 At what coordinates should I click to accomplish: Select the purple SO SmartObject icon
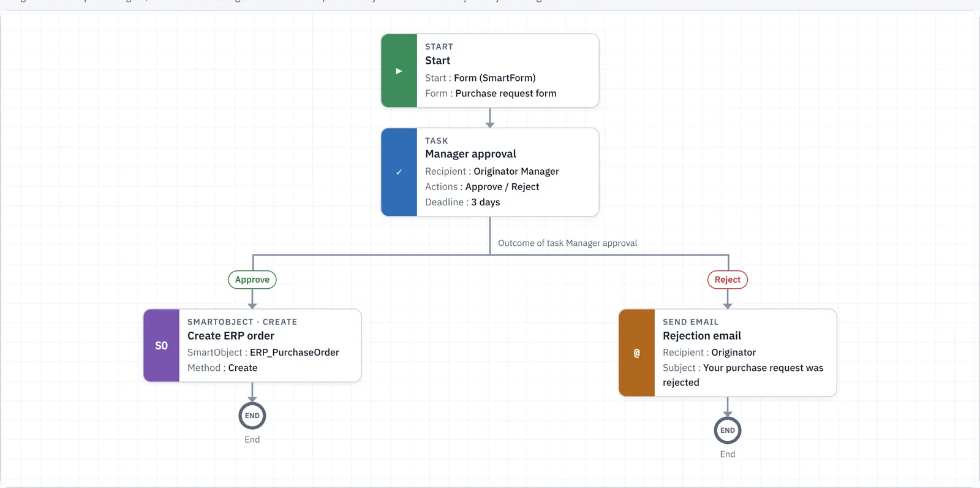(x=162, y=345)
